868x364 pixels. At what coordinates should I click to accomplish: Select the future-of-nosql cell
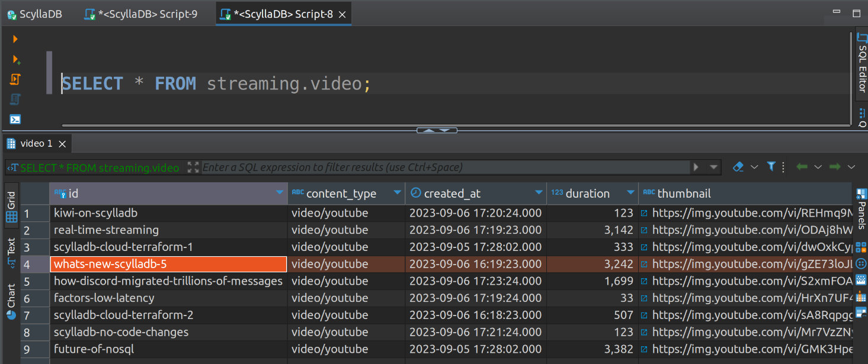[x=169, y=349]
